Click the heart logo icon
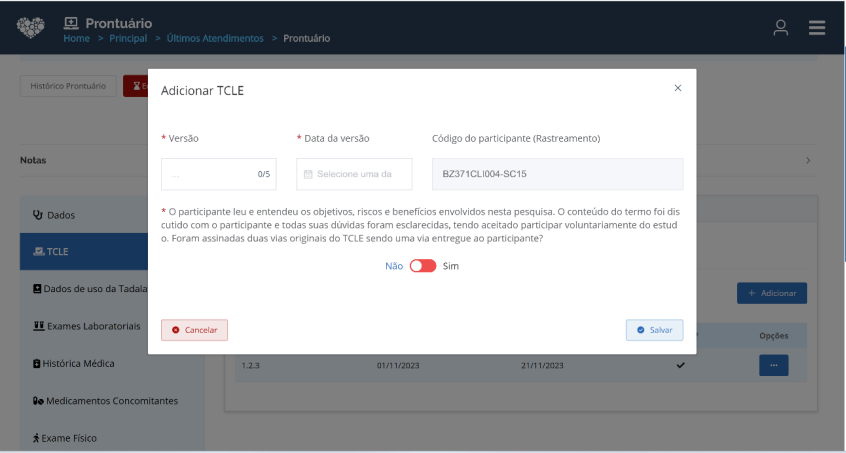The image size is (846, 453). coord(31,27)
